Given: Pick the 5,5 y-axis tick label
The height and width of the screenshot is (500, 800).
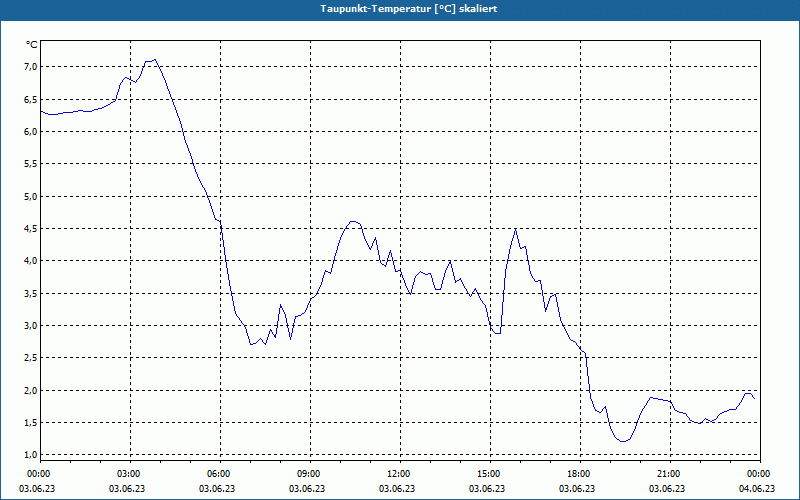Looking at the screenshot, I should [x=31, y=164].
